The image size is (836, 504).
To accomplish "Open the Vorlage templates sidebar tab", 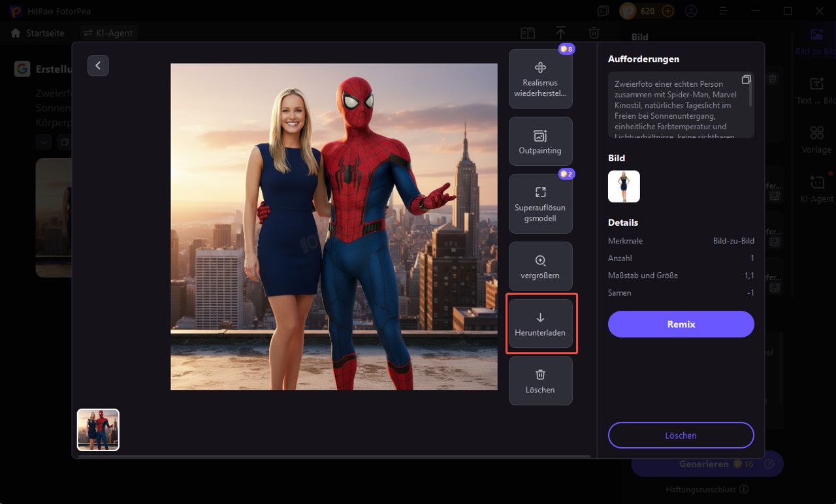I will (816, 140).
